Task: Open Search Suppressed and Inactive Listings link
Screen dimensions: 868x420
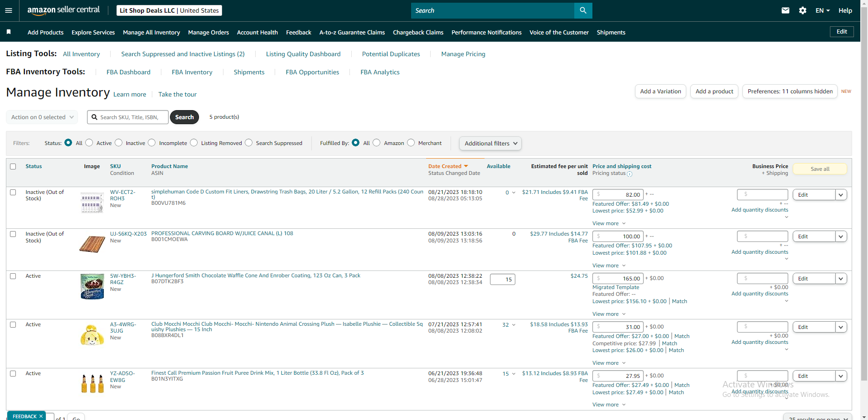Action: point(183,54)
